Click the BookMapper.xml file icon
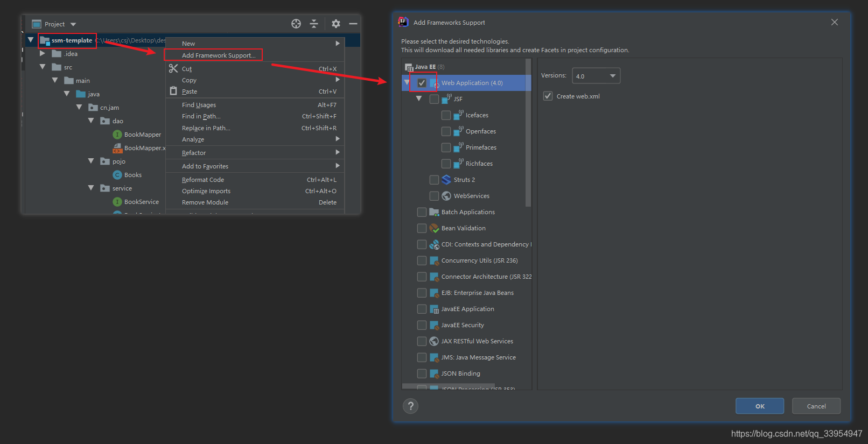 coord(117,148)
